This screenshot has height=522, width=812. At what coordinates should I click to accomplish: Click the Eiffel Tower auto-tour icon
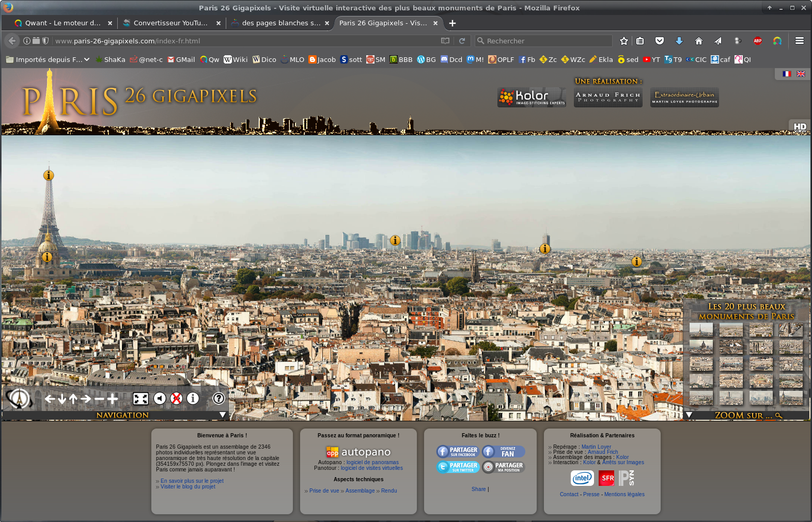[20, 399]
